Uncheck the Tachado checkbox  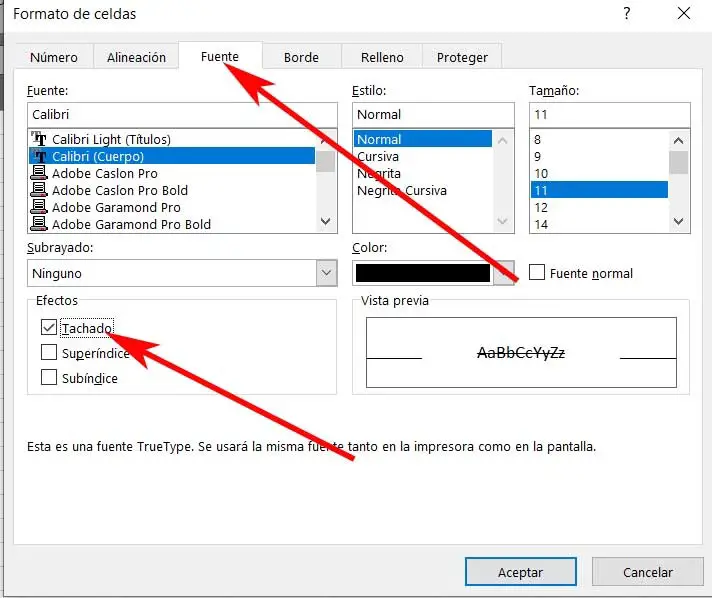coord(49,327)
